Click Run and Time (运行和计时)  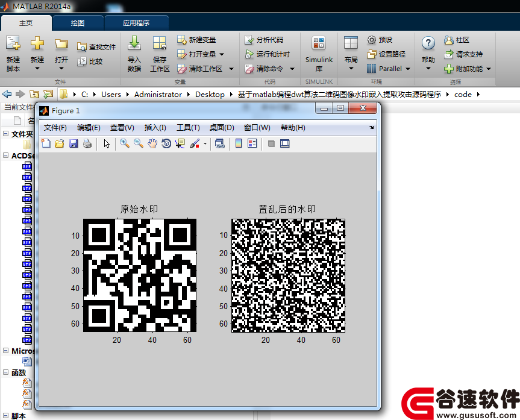tap(268, 54)
